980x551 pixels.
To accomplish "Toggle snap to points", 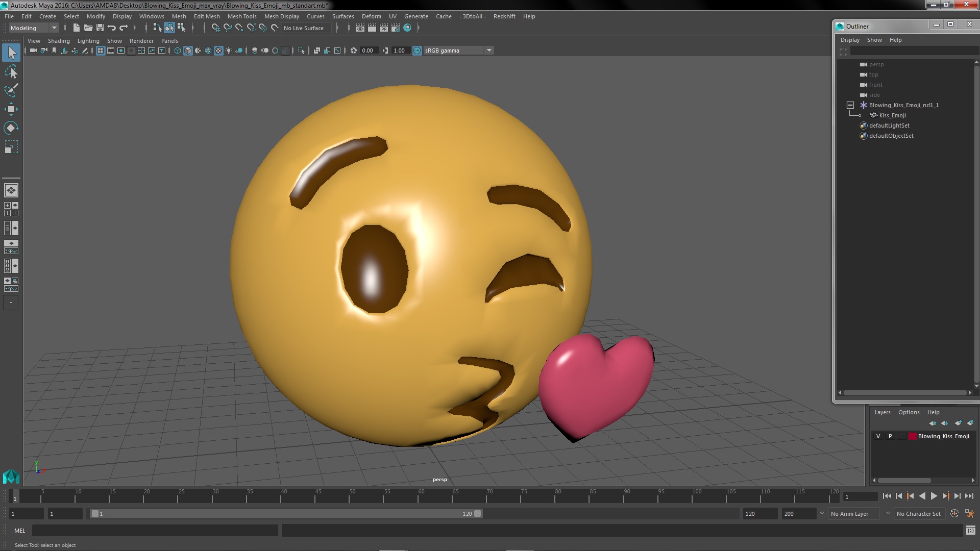I will tap(239, 28).
